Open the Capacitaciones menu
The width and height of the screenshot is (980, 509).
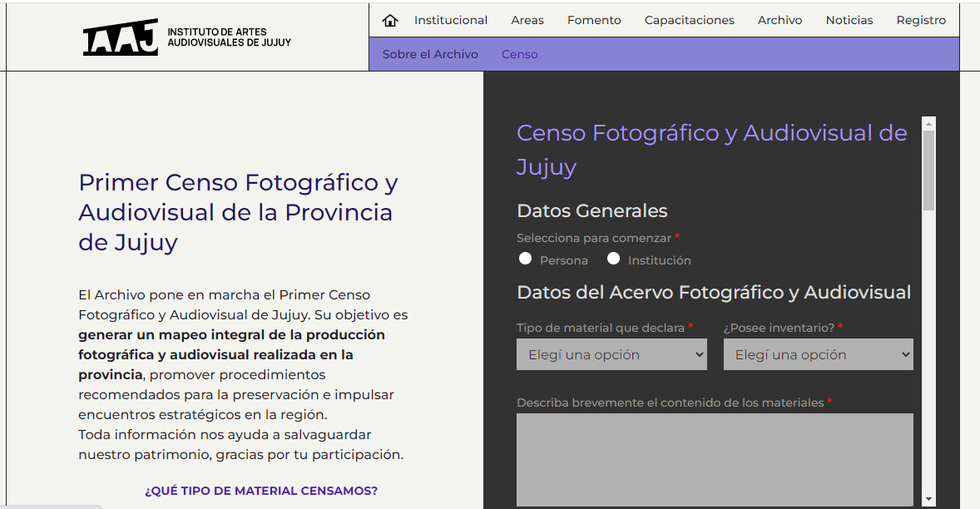[689, 21]
